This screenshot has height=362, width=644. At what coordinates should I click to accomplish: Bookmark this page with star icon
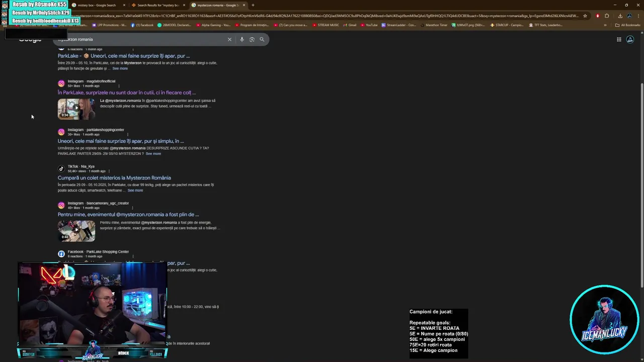585,16
